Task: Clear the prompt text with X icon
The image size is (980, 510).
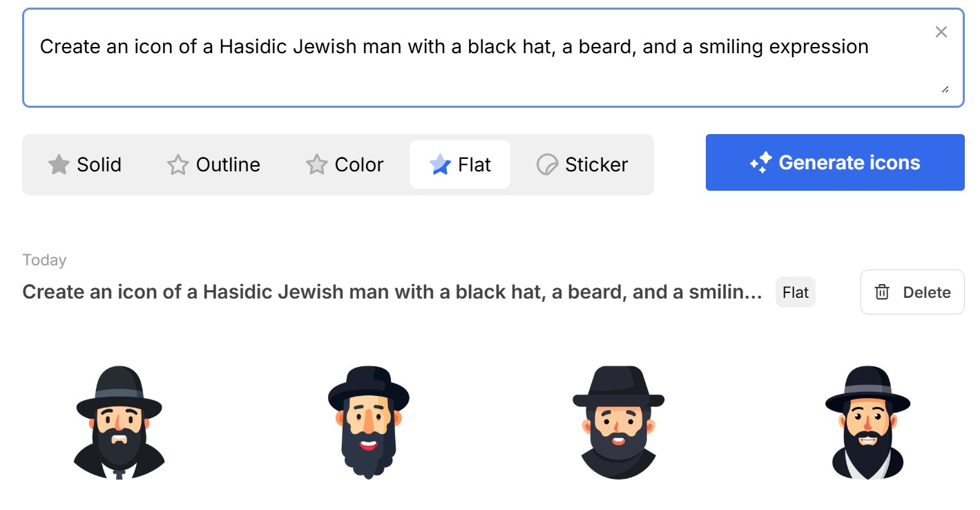Action: point(941,32)
